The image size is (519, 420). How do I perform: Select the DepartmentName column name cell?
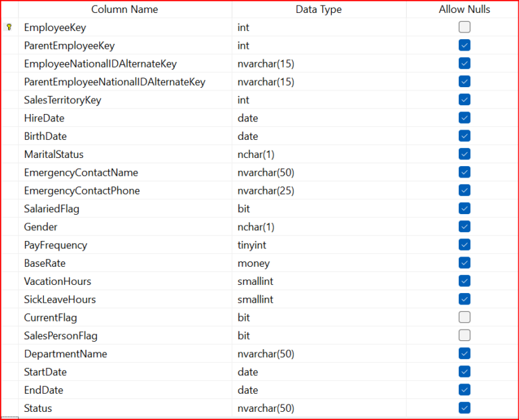[x=125, y=354]
